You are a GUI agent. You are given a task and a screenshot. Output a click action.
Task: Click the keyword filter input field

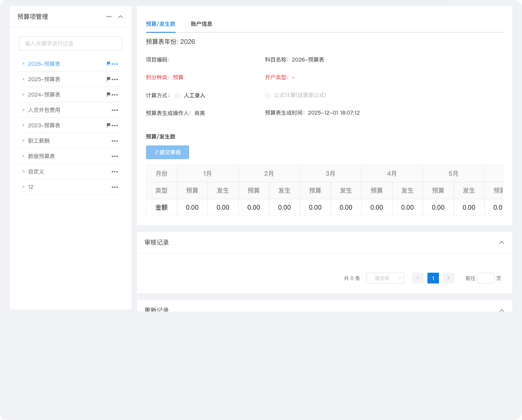point(70,43)
